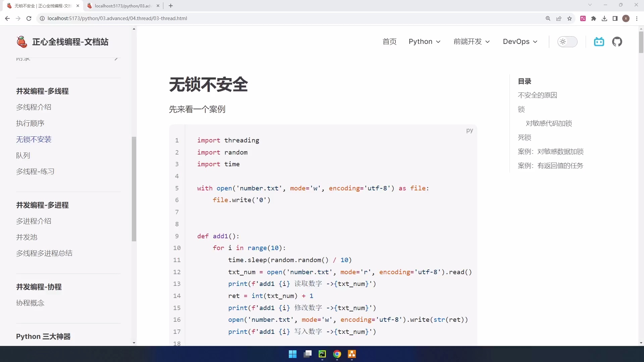The width and height of the screenshot is (644, 362).
Task: Click the share page icon
Action: 559,18
